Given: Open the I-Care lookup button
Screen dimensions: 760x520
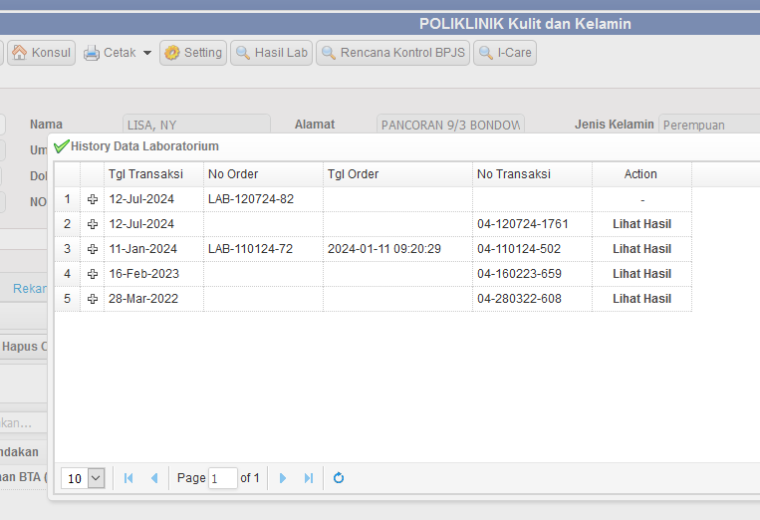Looking at the screenshot, I should tap(505, 53).
